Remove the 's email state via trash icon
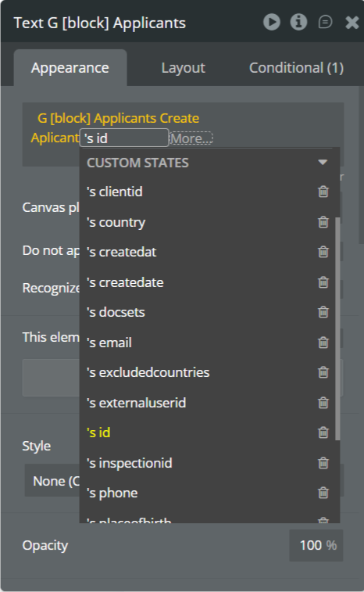The height and width of the screenshot is (592, 364). point(323,343)
